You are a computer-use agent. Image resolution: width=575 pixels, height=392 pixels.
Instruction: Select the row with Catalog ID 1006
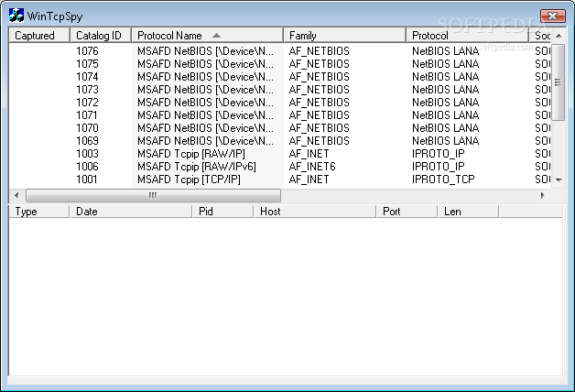280,167
